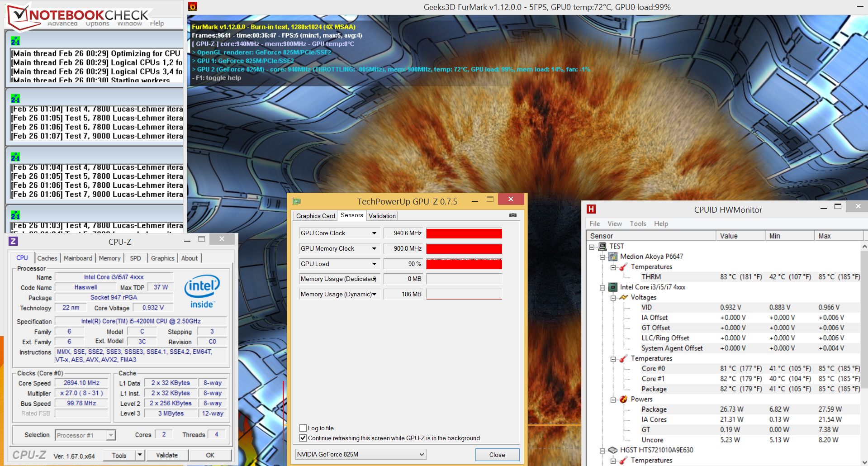This screenshot has width=868, height=466.
Task: Open the Graphics tab in CPU-Z
Action: [162, 258]
